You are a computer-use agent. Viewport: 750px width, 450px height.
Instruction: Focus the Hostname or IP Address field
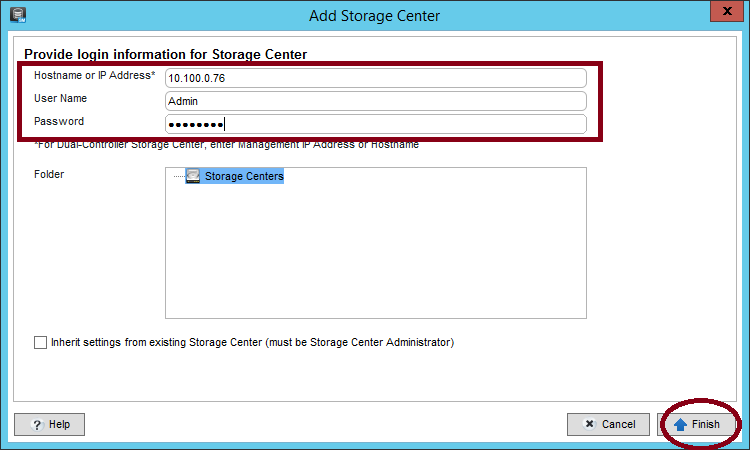pyautogui.click(x=375, y=78)
